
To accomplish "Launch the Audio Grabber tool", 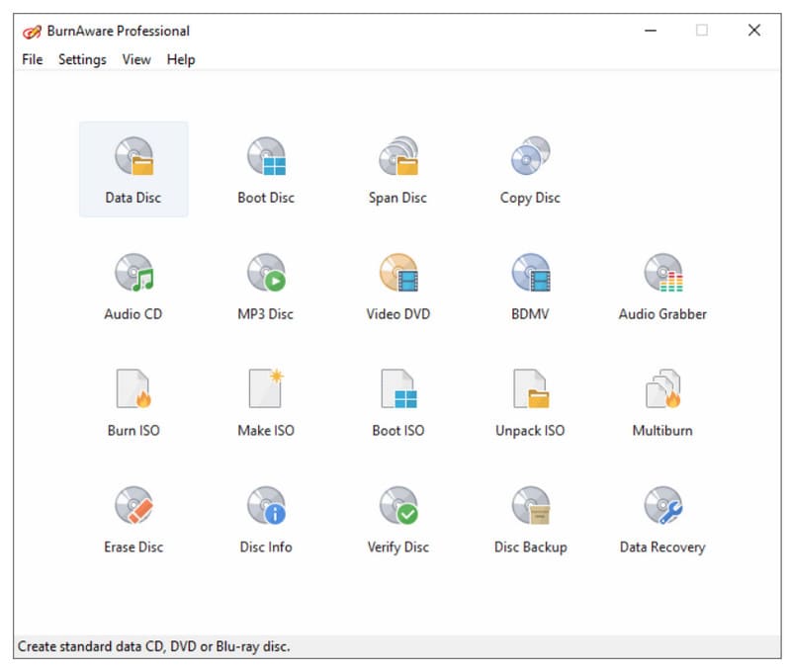I will (x=662, y=275).
